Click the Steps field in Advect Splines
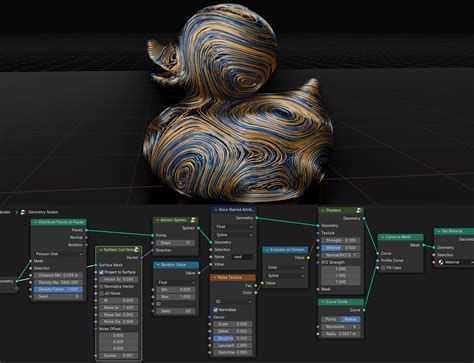 click(x=175, y=243)
